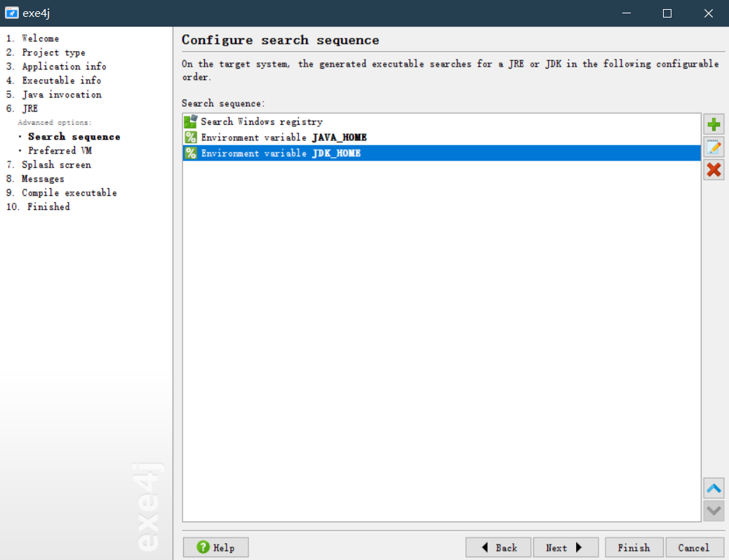Move selected entry up with blue arrow
Viewport: 729px width, 560px height.
714,488
